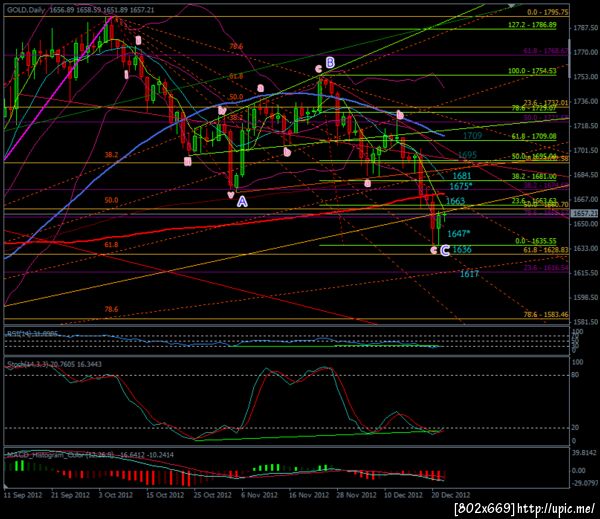The width and height of the screenshot is (600, 519).
Task: Select the 28 Nov 2012 date label
Action: [356, 495]
